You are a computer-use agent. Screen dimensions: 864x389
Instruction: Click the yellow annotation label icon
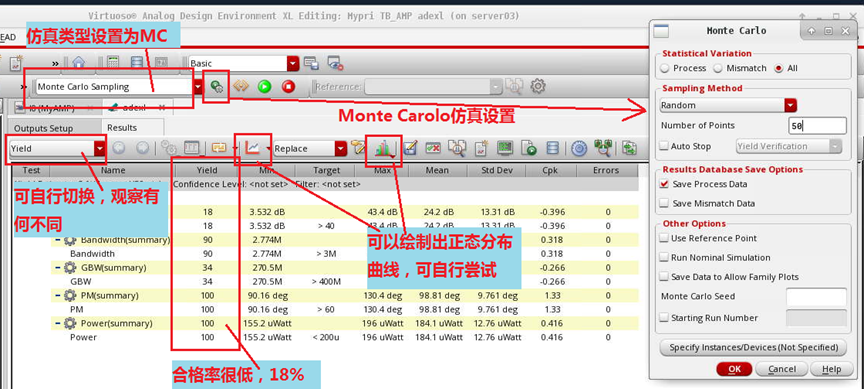(x=219, y=148)
